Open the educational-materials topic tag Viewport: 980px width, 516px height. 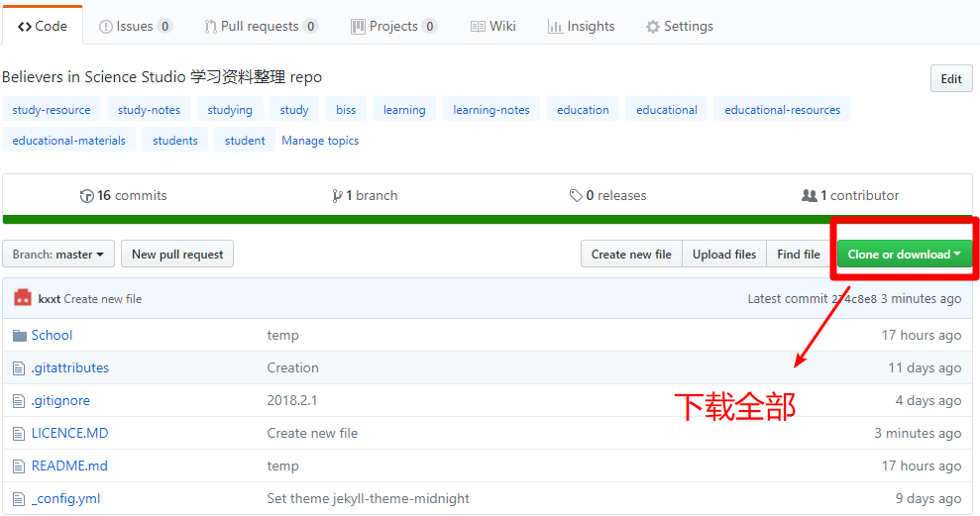[68, 141]
